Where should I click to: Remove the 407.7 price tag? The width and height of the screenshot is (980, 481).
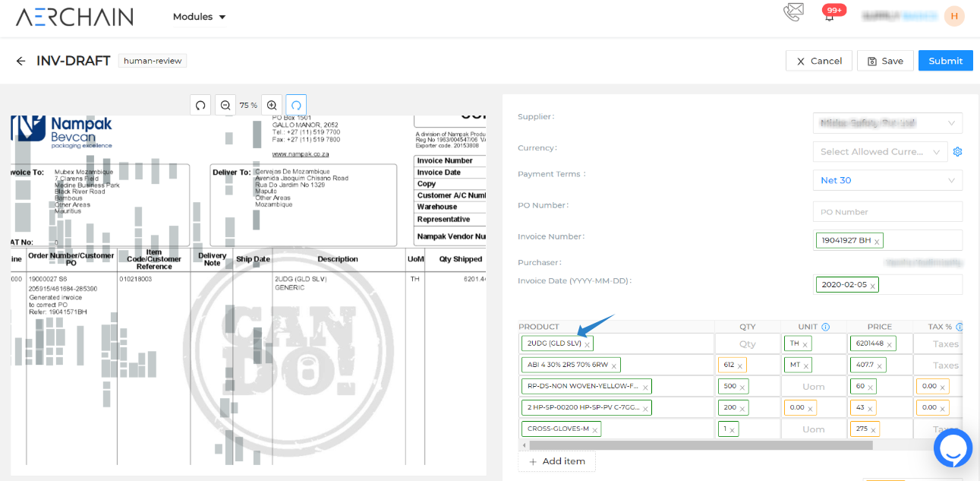tap(880, 365)
